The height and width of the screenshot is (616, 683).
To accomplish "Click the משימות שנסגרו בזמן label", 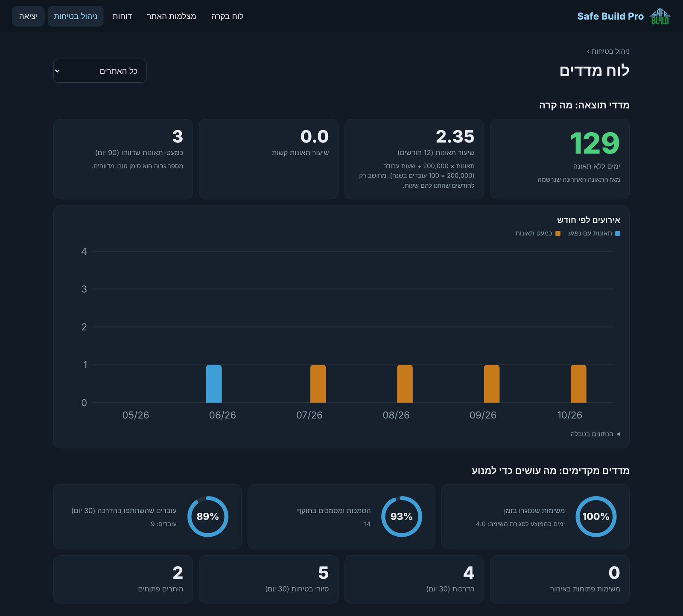I will (x=534, y=510).
